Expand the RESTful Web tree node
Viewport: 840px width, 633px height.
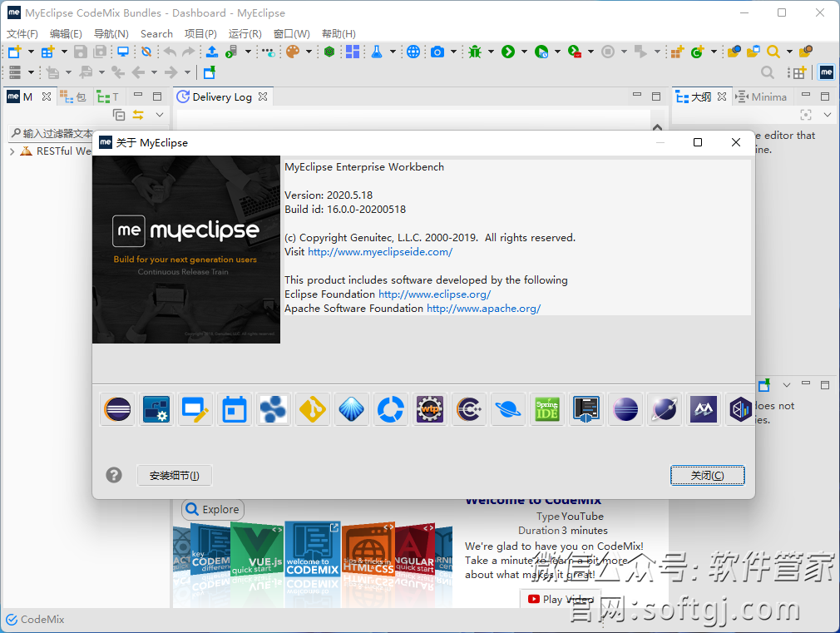(12, 151)
